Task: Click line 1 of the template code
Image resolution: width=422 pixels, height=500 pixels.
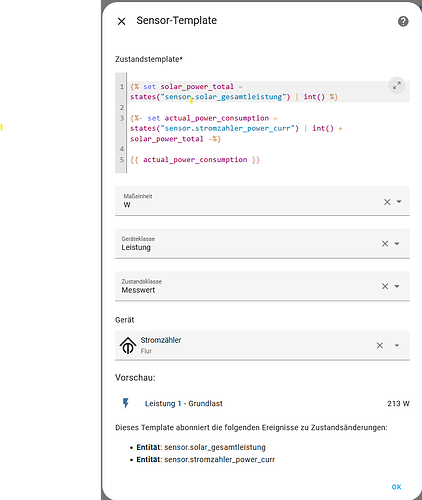Action: coord(234,92)
